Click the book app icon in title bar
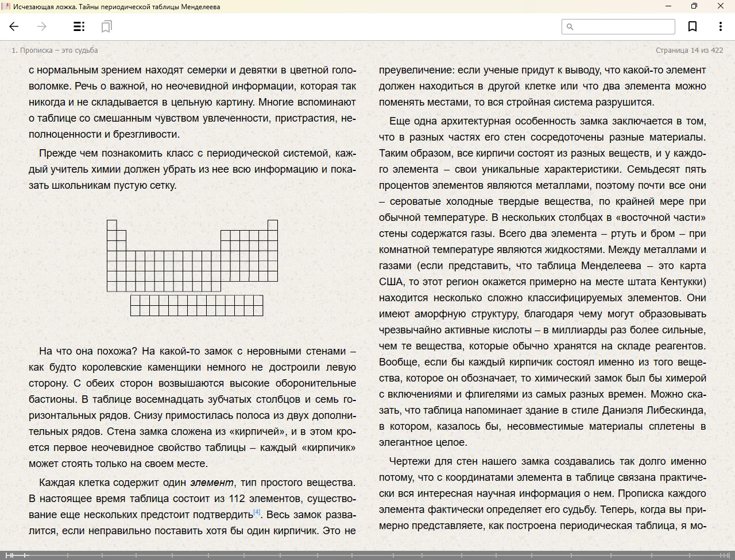Screen dimensions: 735x560 (6, 6)
